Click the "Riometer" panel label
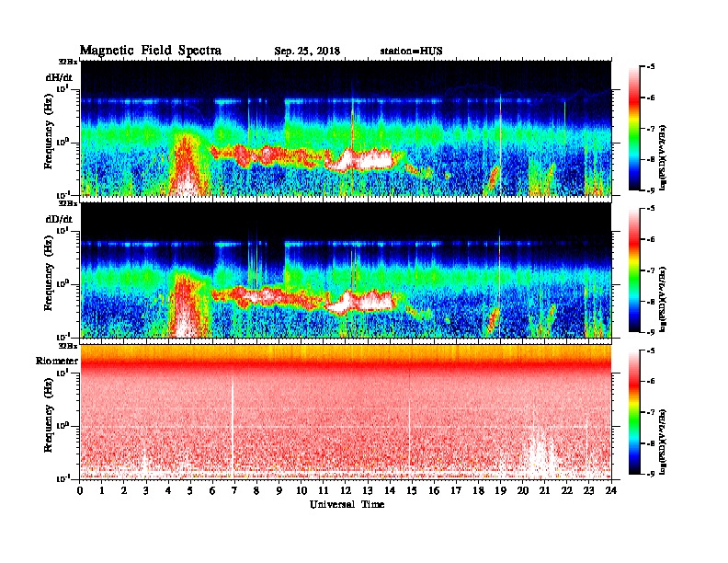 coord(57,361)
